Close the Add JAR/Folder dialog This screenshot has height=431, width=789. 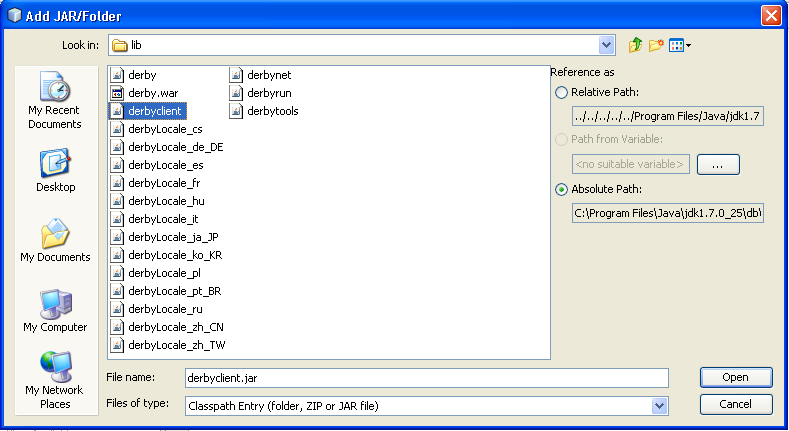click(x=771, y=16)
